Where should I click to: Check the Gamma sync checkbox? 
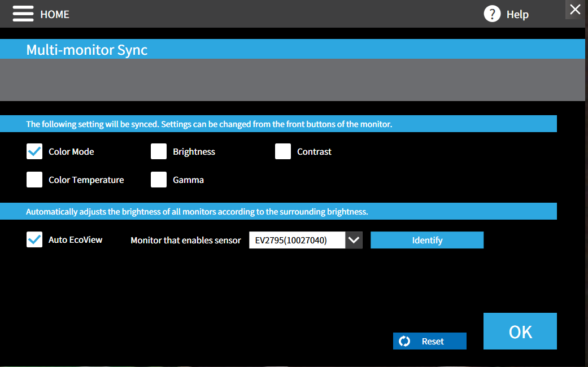[159, 180]
